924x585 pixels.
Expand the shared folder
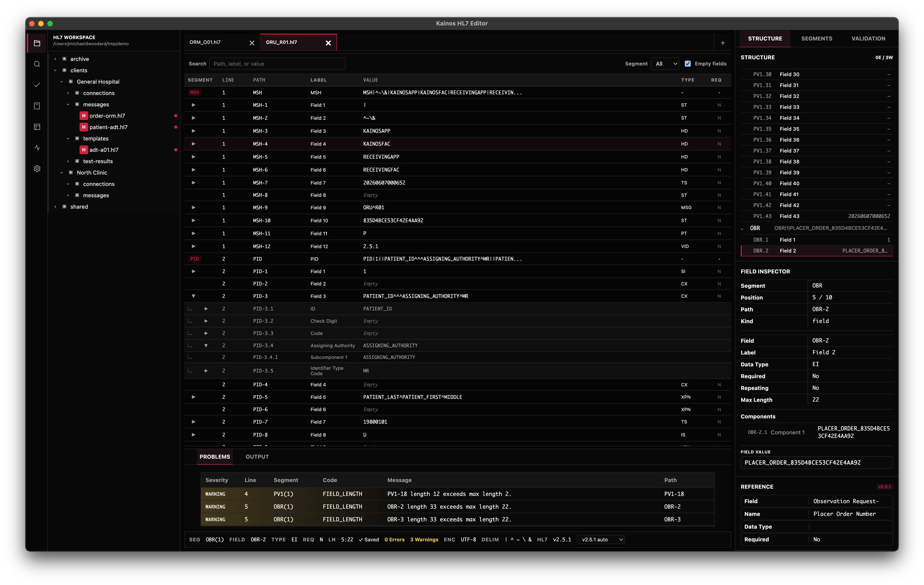click(x=55, y=207)
